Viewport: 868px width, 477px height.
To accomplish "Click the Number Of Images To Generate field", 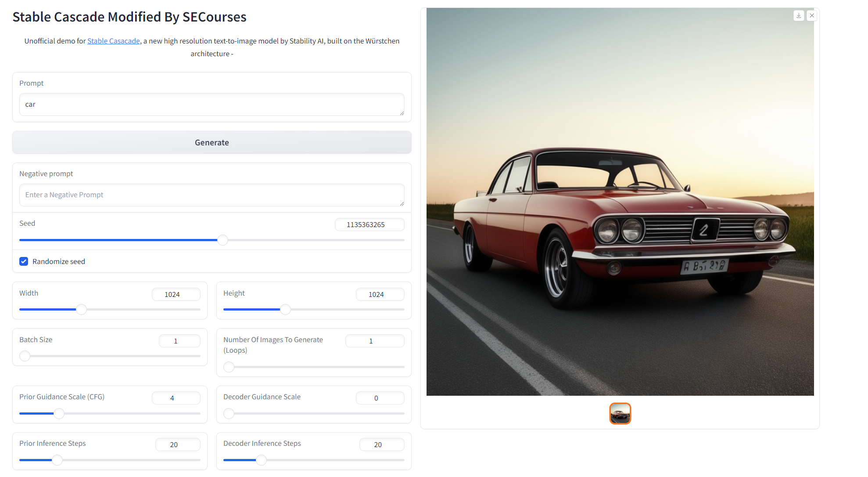I will point(375,341).
